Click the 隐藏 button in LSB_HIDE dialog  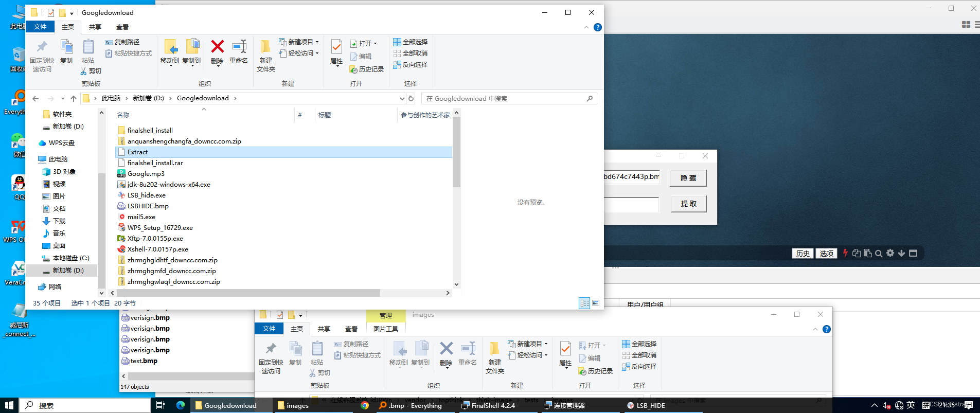coord(688,178)
